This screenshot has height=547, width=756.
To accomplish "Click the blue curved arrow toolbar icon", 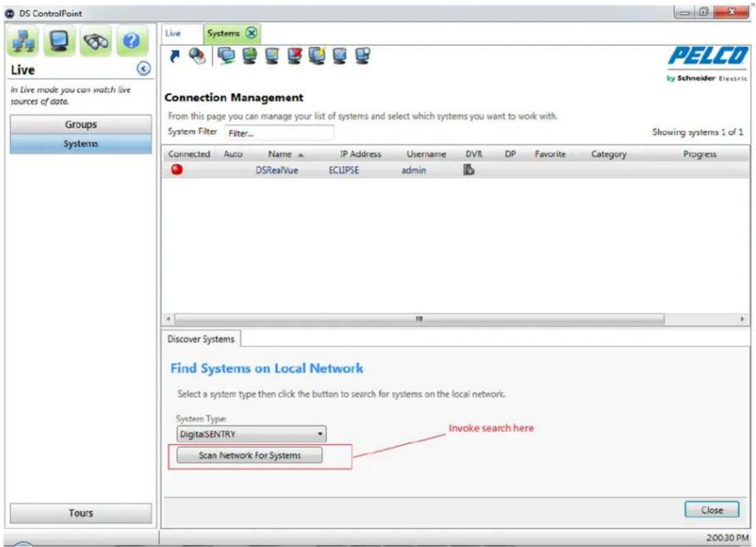I will 175,57.
